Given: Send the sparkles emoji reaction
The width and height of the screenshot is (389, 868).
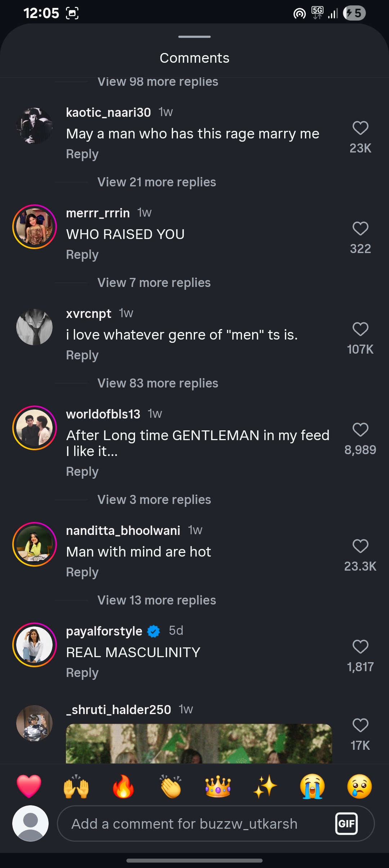Looking at the screenshot, I should (265, 787).
